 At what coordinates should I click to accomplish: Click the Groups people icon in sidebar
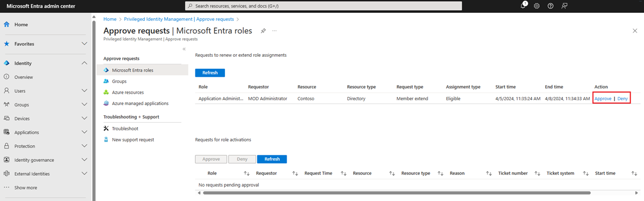tap(7, 105)
